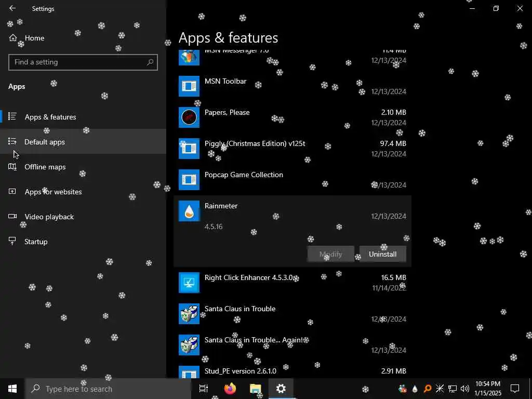532x399 pixels.
Task: Click the Rainmeter tray droplet icon
Action: tap(415, 389)
